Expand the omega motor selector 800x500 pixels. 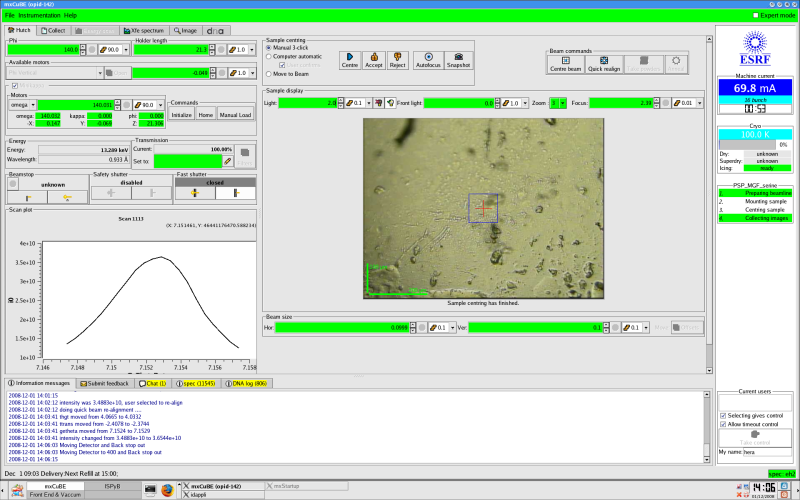point(32,105)
